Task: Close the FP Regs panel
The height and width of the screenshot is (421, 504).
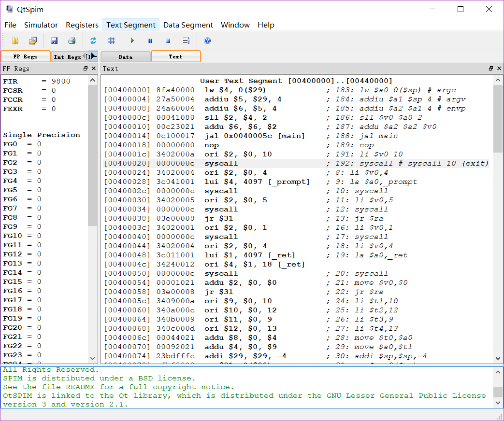Action: 94,69
